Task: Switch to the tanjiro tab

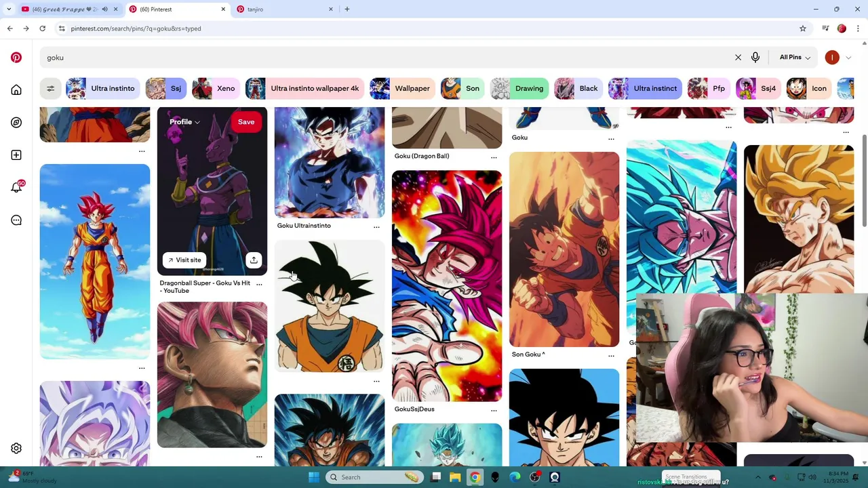Action: tap(285, 9)
